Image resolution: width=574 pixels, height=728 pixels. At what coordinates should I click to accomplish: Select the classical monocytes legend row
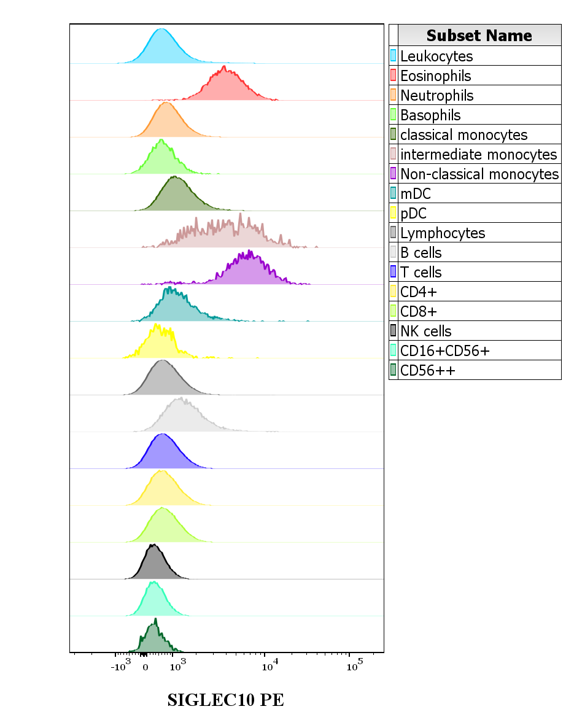click(463, 134)
